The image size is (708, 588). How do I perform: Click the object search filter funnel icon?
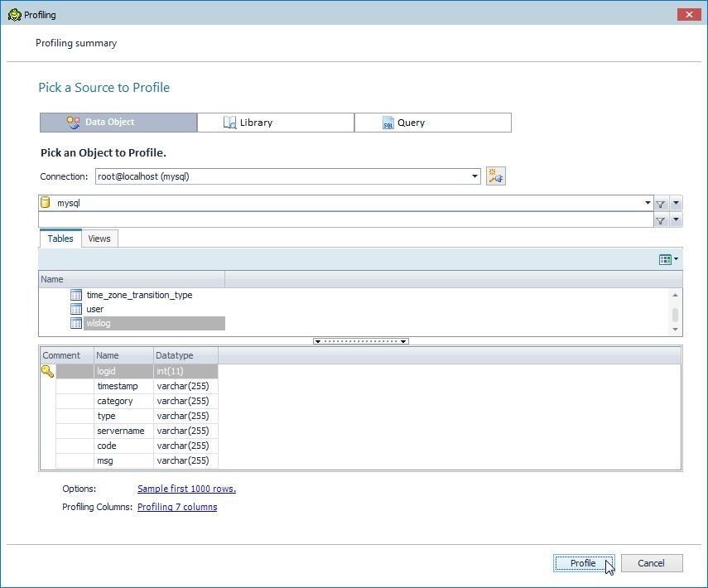tap(660, 220)
